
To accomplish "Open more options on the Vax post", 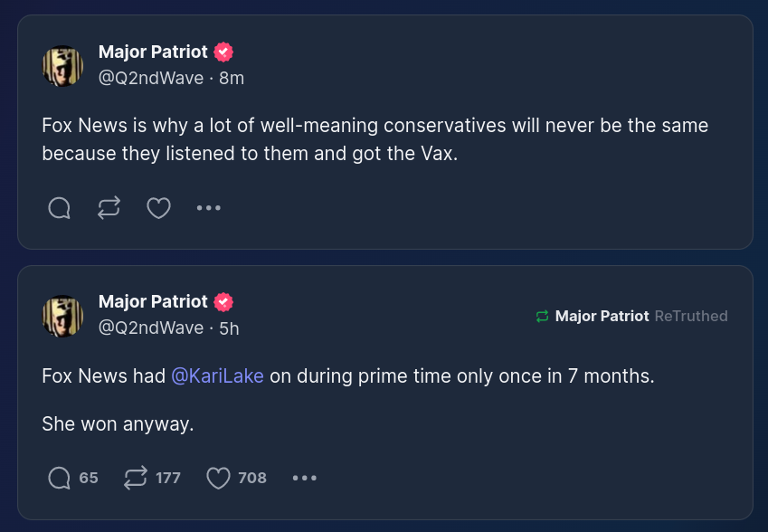I will [x=209, y=209].
